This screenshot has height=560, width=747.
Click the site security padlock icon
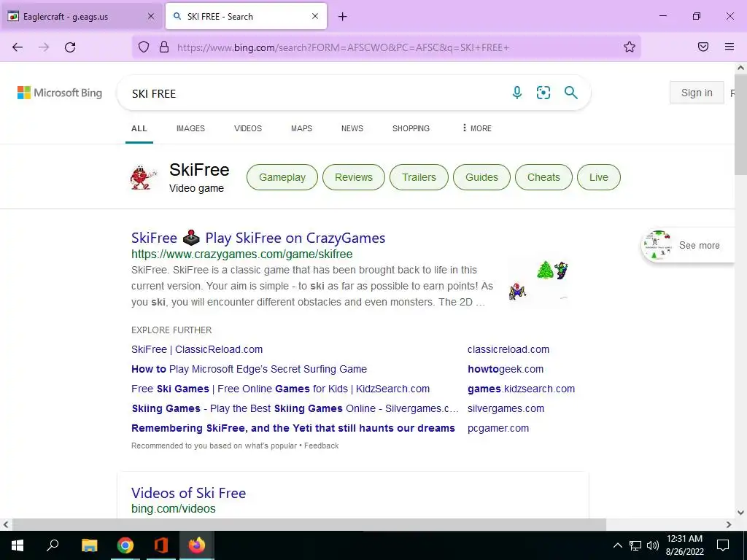click(x=164, y=47)
